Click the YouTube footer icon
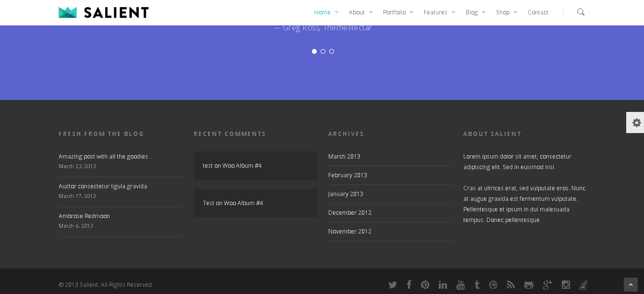This screenshot has height=294, width=644. click(460, 285)
